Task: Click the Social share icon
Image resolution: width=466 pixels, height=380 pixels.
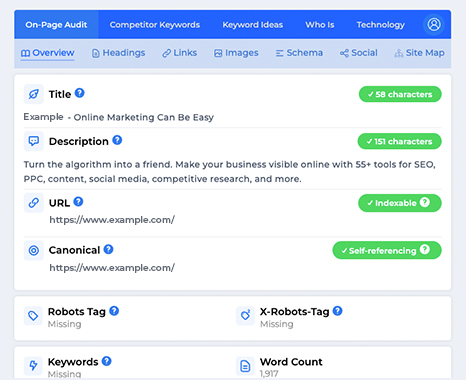Action: pyautogui.click(x=344, y=53)
